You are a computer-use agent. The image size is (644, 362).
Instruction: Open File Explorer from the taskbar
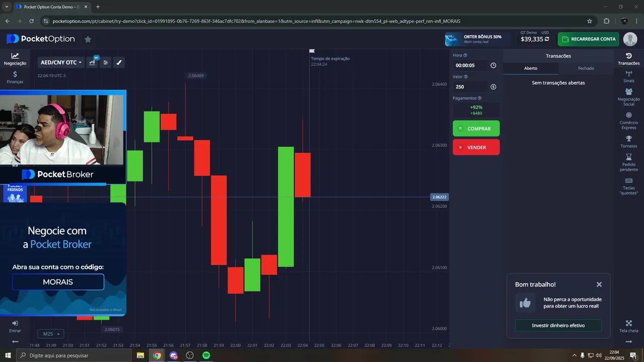[x=140, y=355]
